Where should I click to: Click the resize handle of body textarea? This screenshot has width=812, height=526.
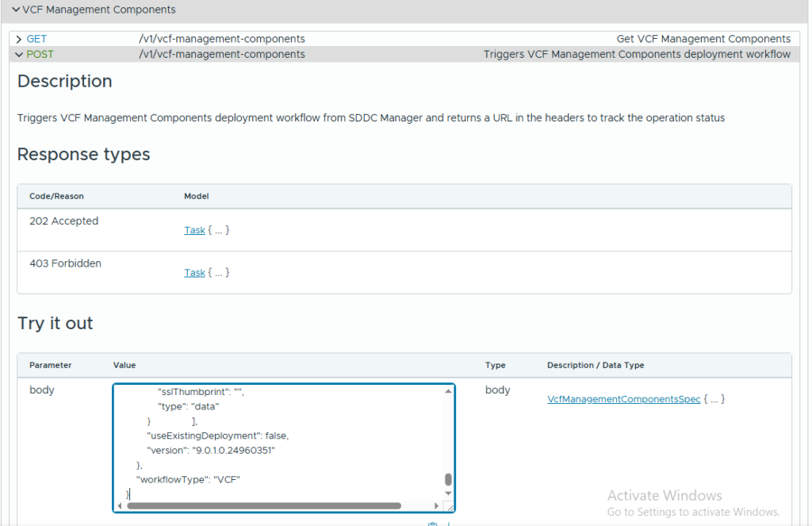coord(449,506)
